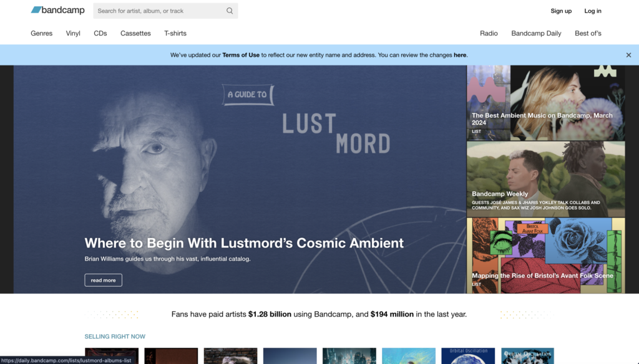Click the Sign up link
Image resolution: width=639 pixels, height=364 pixels.
[x=561, y=11]
